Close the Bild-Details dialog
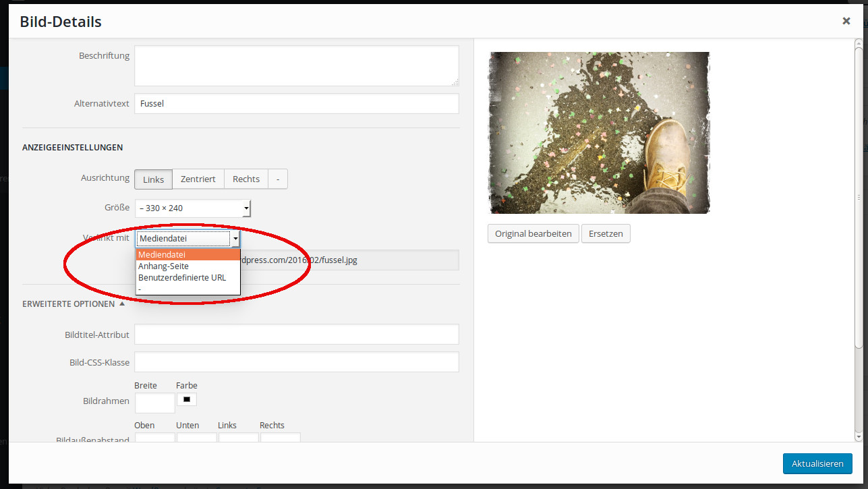Screen dimensions: 868x489 846,21
